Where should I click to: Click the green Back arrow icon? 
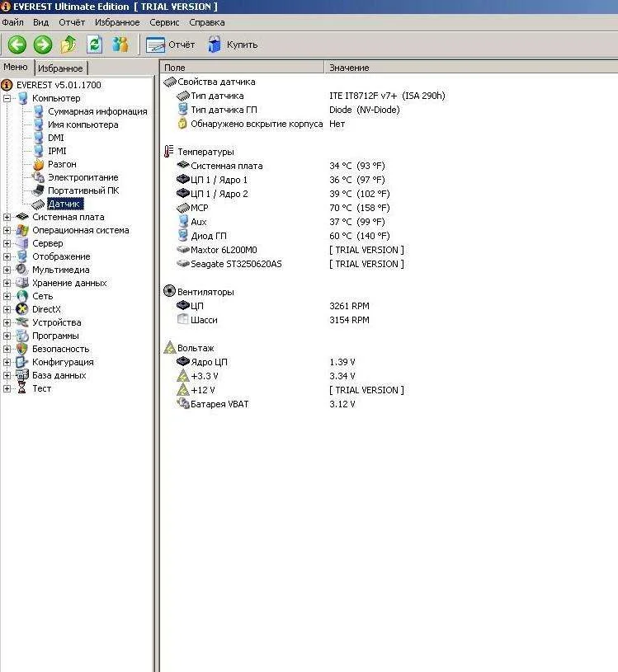[x=17, y=45]
